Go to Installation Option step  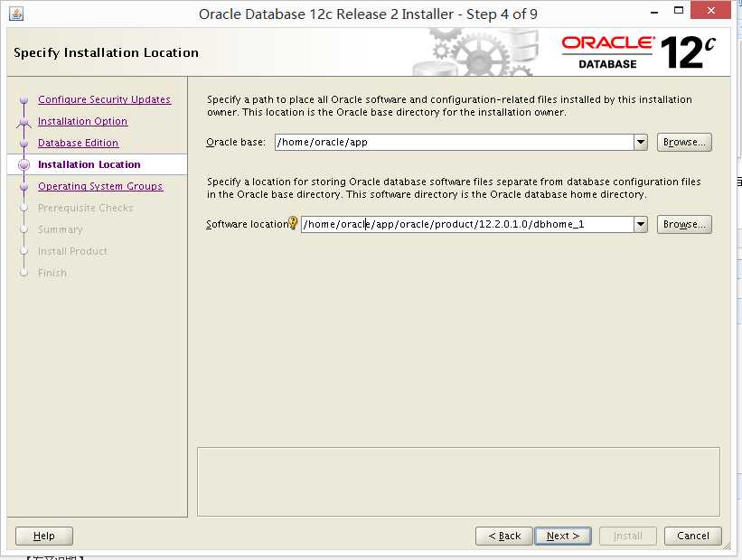pyautogui.click(x=82, y=121)
